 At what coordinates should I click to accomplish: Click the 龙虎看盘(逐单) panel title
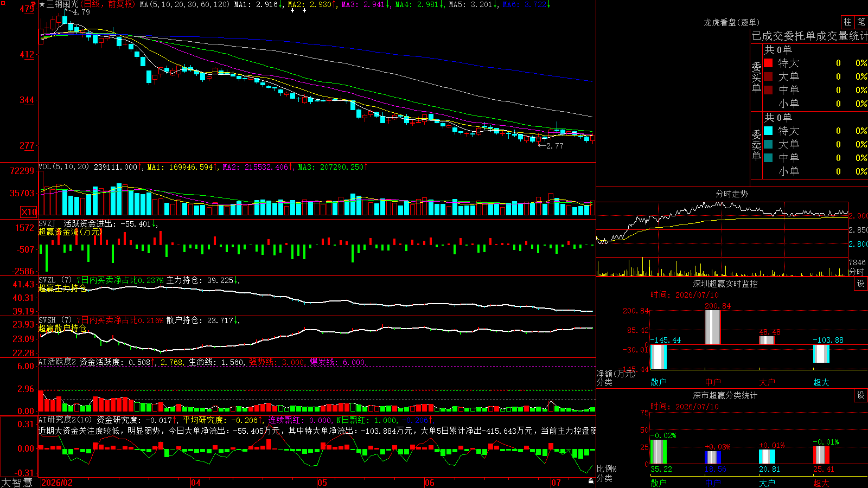coord(732,22)
